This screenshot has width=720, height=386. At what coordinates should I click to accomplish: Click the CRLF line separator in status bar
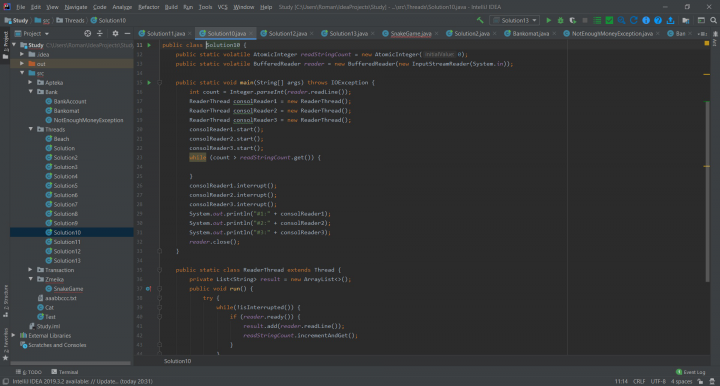pos(639,381)
